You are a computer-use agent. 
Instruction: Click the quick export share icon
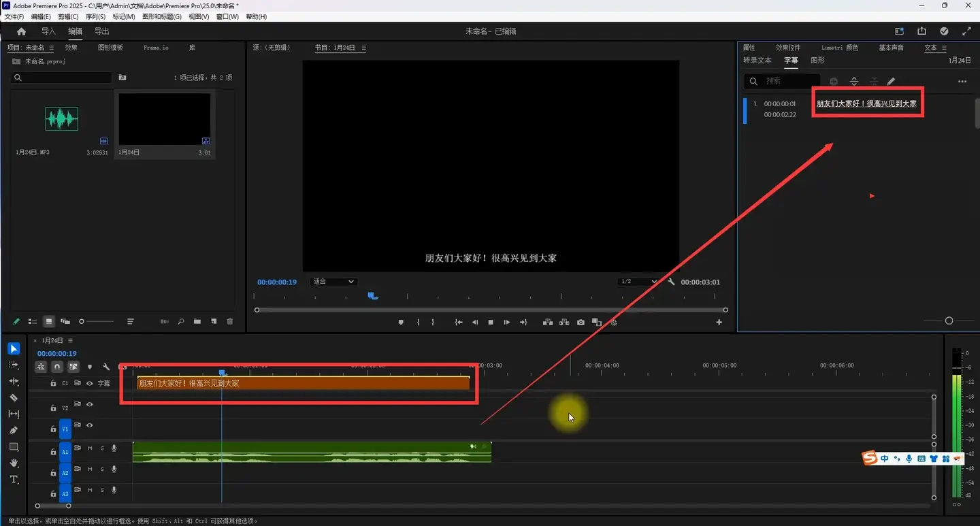[x=921, y=31]
